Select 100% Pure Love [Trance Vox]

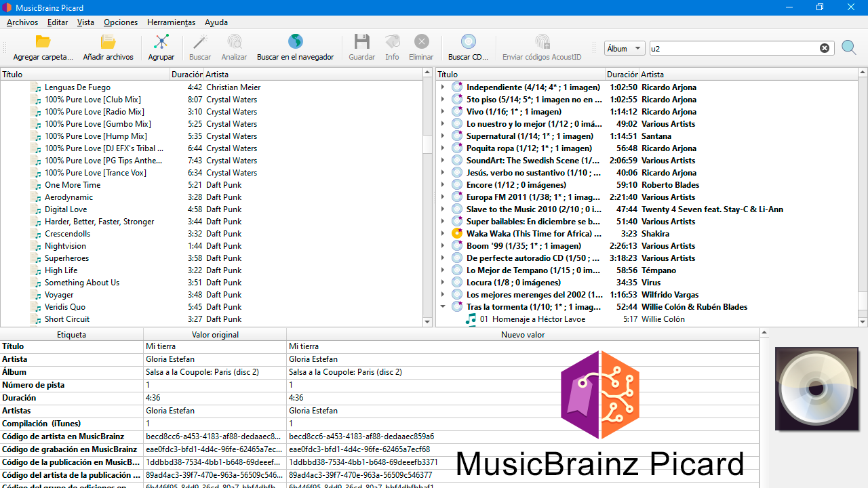tap(96, 173)
